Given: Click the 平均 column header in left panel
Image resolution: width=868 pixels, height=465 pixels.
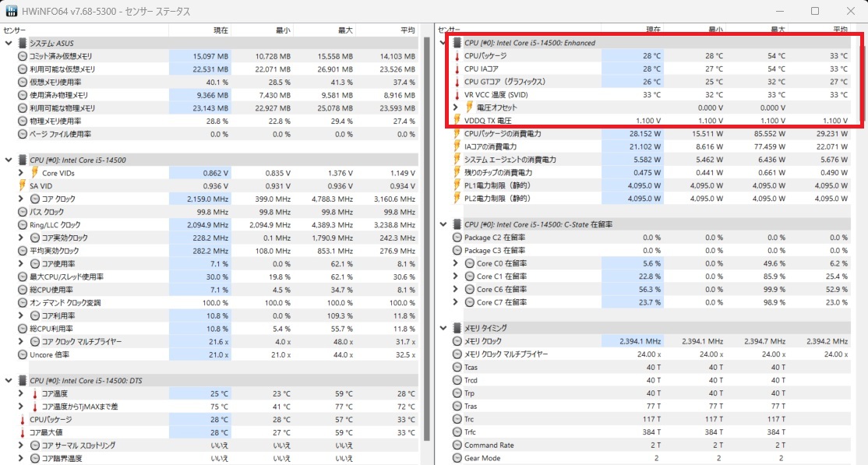Looking at the screenshot, I should [x=387, y=30].
